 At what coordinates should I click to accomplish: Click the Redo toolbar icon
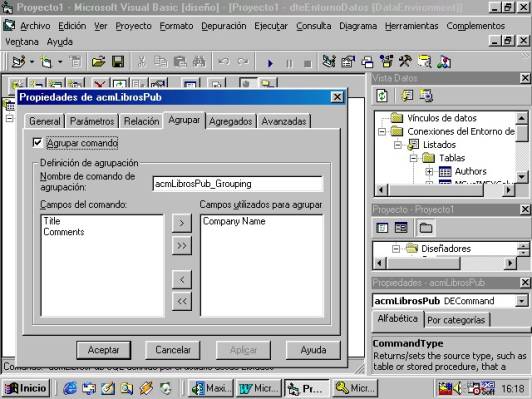[243, 62]
